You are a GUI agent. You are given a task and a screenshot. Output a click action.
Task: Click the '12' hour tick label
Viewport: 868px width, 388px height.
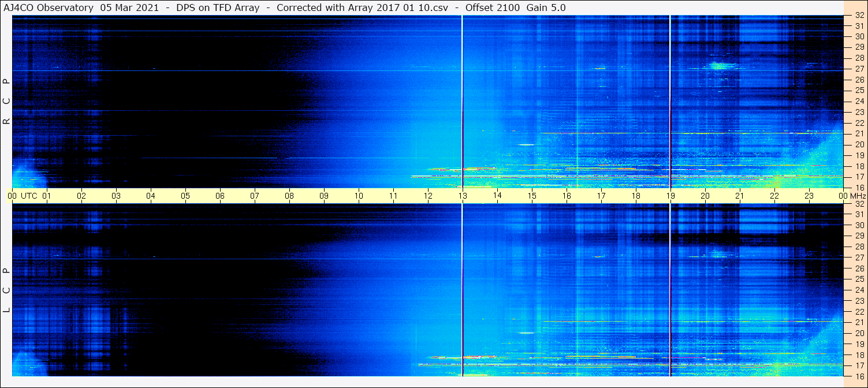pos(428,196)
